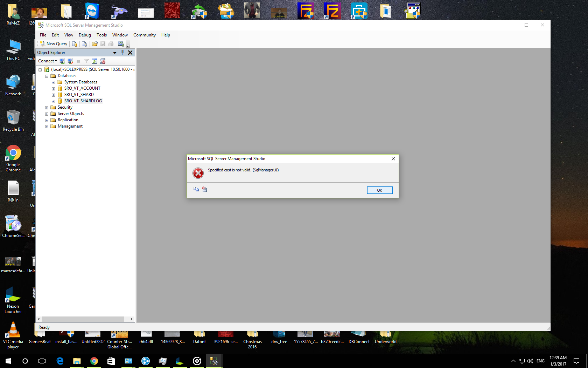The image size is (588, 368).
Task: Expand the System Databases folder
Action: point(53,82)
